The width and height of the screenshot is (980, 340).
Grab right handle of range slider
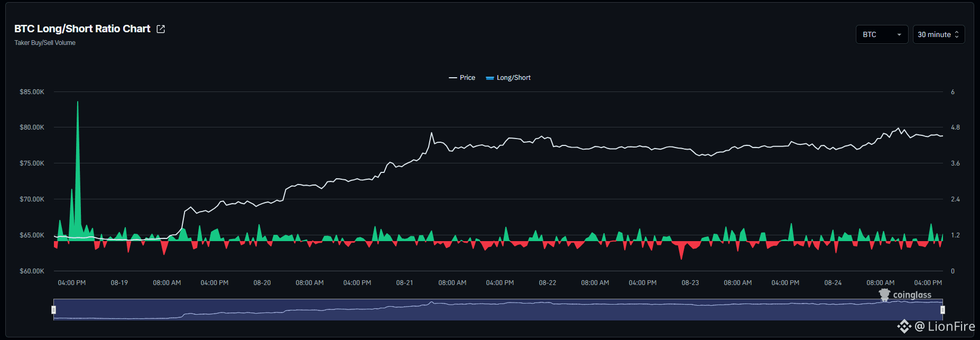(x=942, y=310)
